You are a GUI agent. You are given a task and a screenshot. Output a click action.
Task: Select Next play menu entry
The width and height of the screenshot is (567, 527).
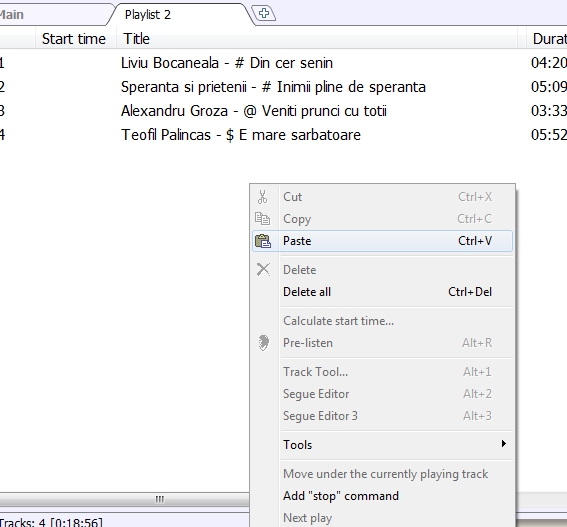(x=382, y=518)
